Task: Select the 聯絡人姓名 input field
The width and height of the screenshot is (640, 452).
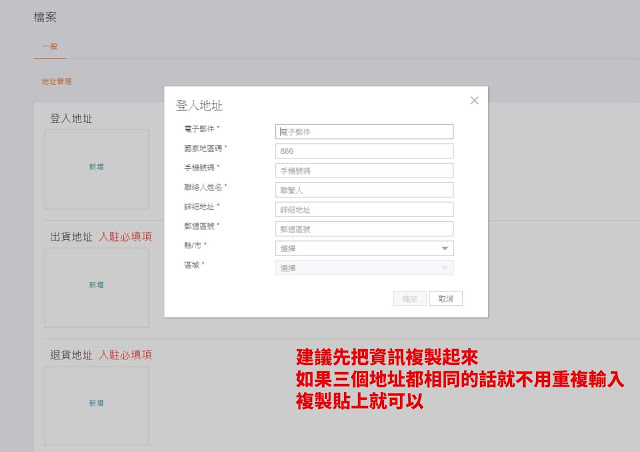Action: [x=364, y=190]
